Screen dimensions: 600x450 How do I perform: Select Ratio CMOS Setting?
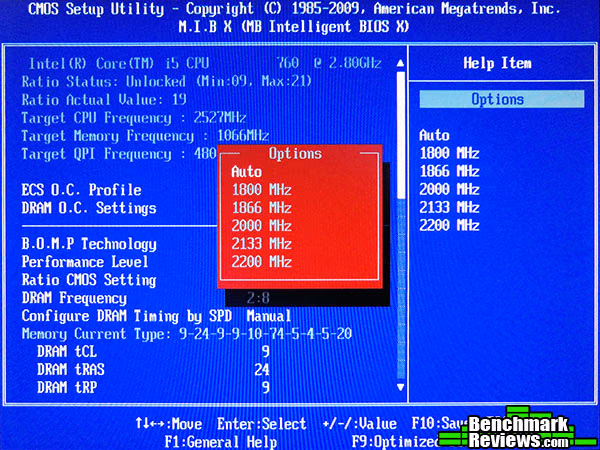coord(89,280)
